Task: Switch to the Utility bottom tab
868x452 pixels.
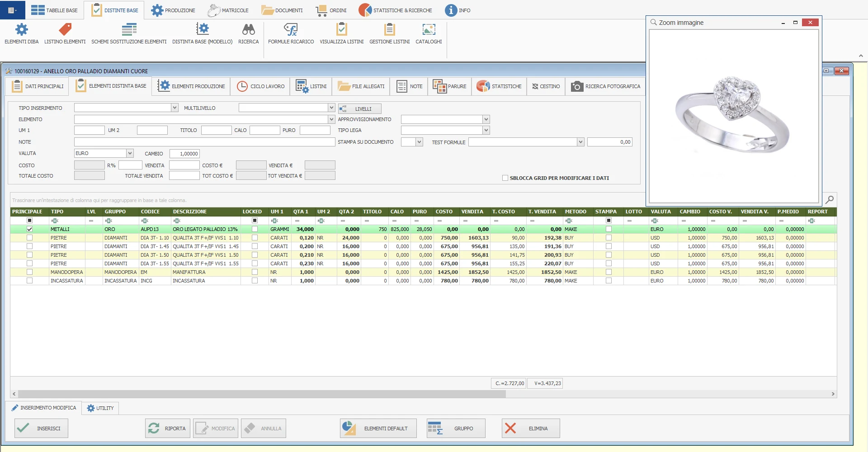Action: (100, 408)
